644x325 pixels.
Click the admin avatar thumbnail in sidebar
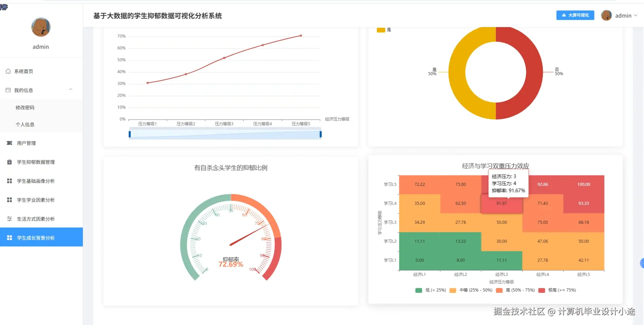(41, 27)
